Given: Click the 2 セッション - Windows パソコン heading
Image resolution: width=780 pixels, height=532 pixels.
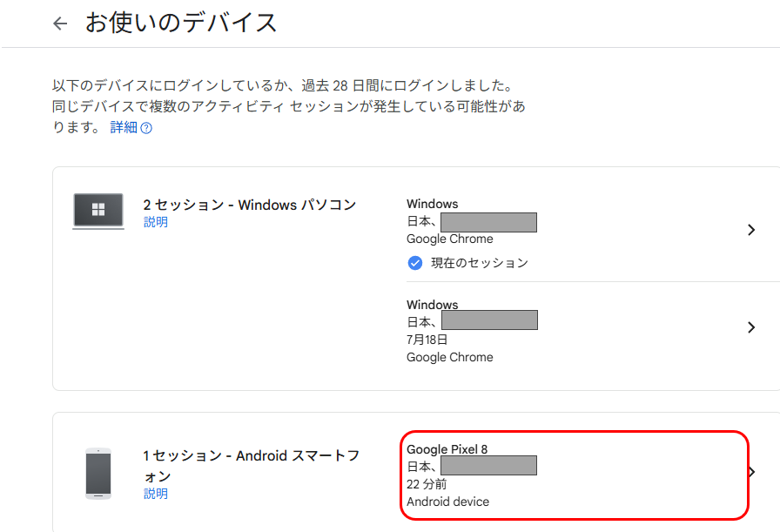Looking at the screenshot, I should [250, 205].
